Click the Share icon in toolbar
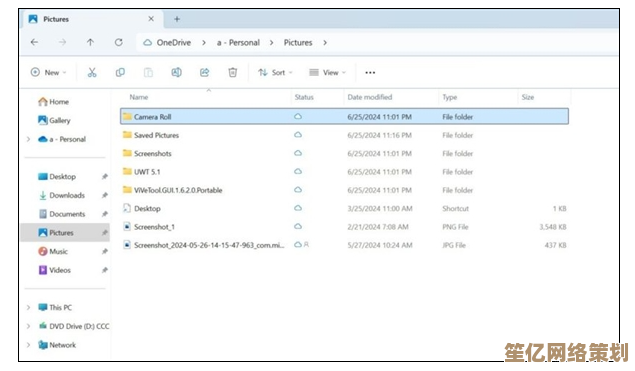Image resolution: width=635 pixels, height=371 pixels. click(205, 72)
